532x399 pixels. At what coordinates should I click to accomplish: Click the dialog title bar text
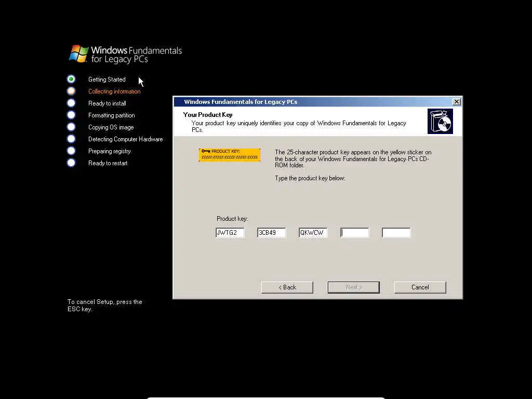click(x=241, y=102)
